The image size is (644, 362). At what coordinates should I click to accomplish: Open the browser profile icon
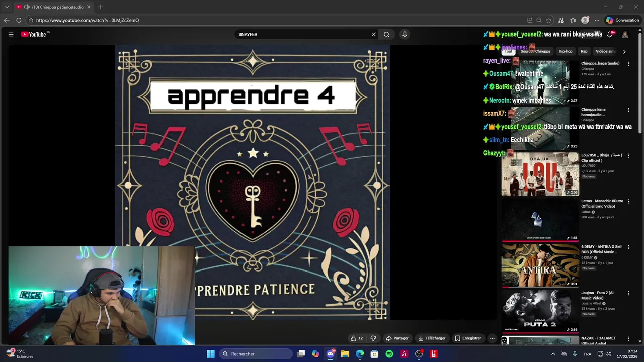[585, 20]
